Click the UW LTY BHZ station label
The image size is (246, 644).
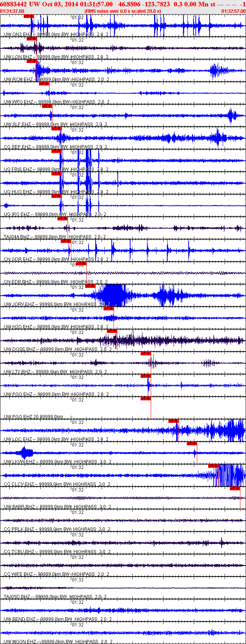(55, 372)
